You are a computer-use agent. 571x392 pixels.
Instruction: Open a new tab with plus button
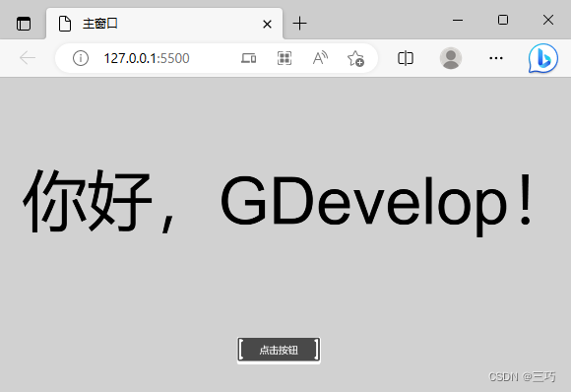click(299, 24)
